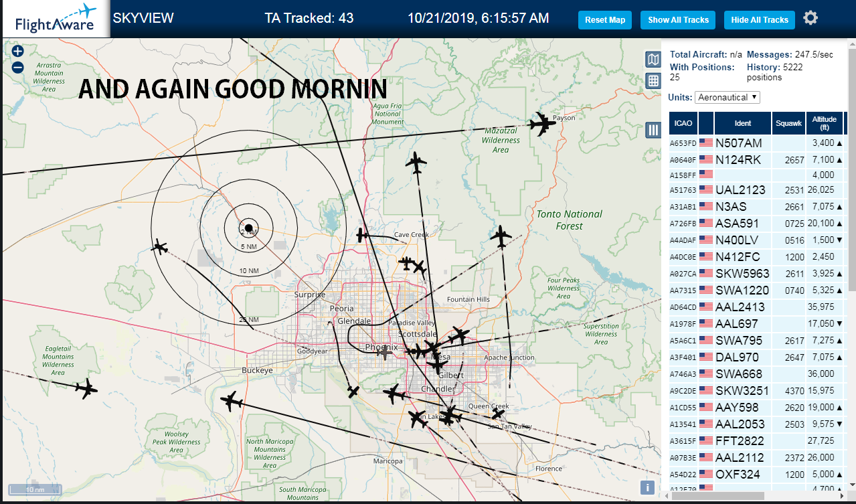Click the FlightAware logo
Viewport: 856px width, 504px height.
[55, 18]
